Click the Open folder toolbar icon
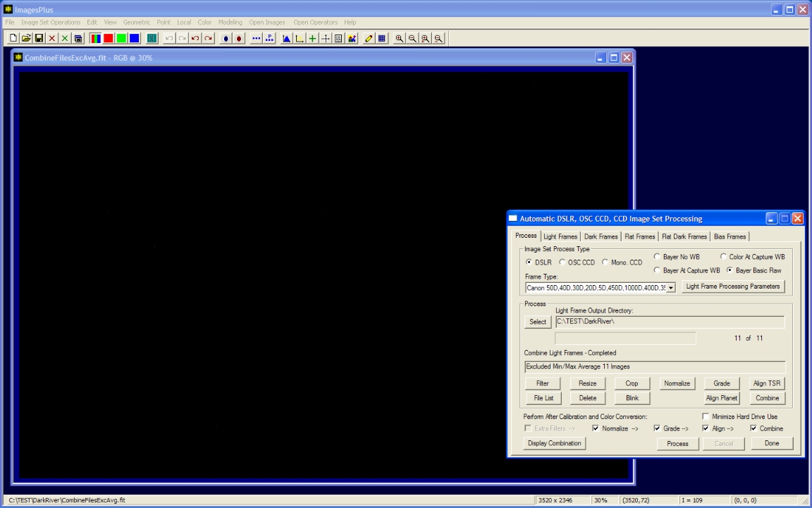812x508 pixels. pos(26,38)
